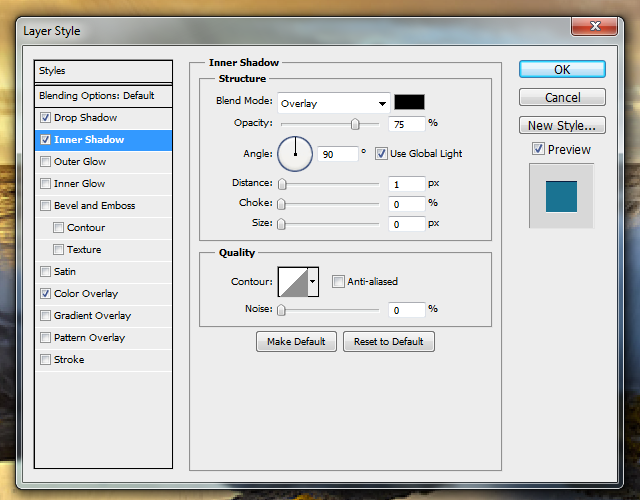This screenshot has height=500, width=640.
Task: Enable the Outer Glow checkbox
Action: tap(45, 162)
